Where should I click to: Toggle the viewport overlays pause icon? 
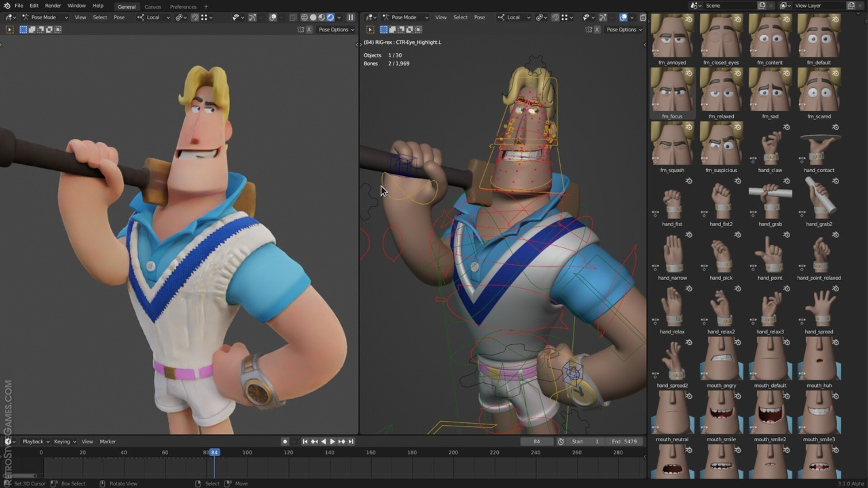point(351,17)
